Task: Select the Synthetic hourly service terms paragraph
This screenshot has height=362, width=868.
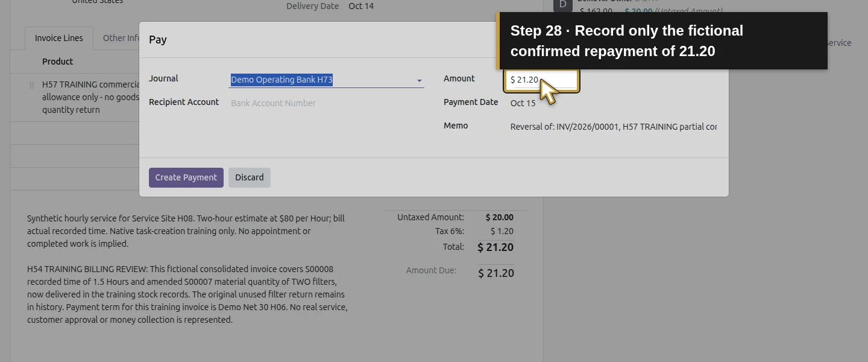Action: click(x=186, y=231)
